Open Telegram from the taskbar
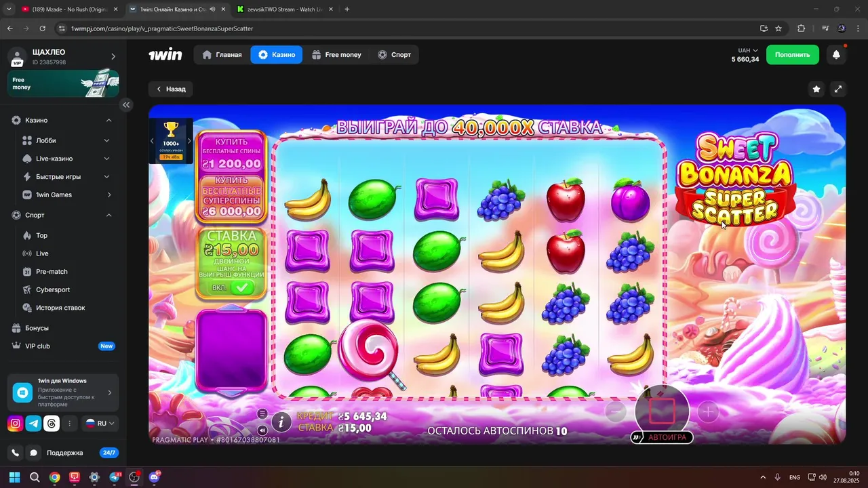Screen dimensions: 868x488 click(115, 477)
